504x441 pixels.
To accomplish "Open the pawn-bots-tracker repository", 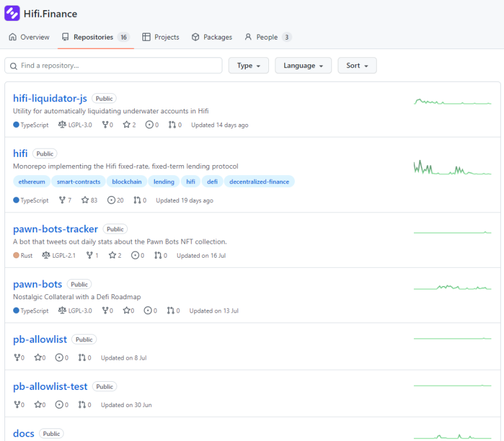I will 55,229.
